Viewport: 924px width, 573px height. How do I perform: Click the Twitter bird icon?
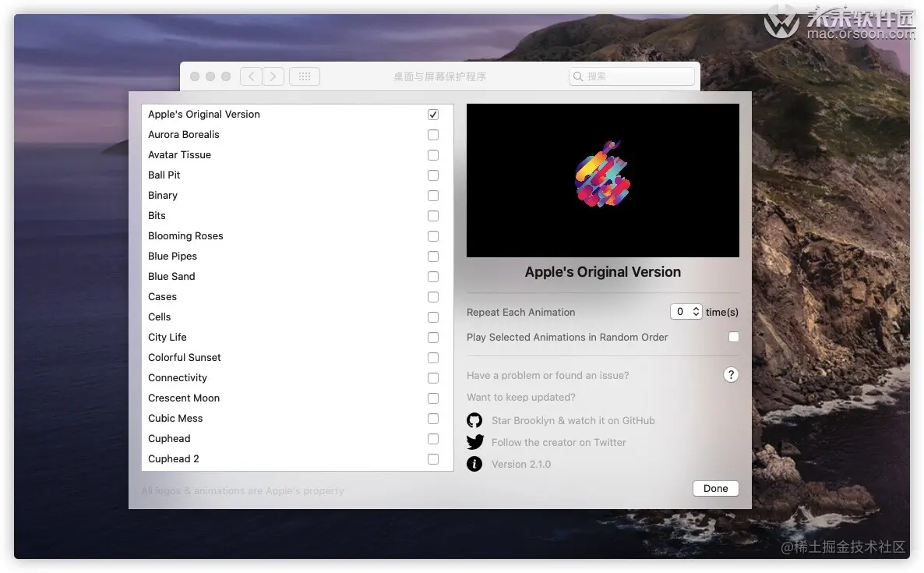[x=475, y=442]
